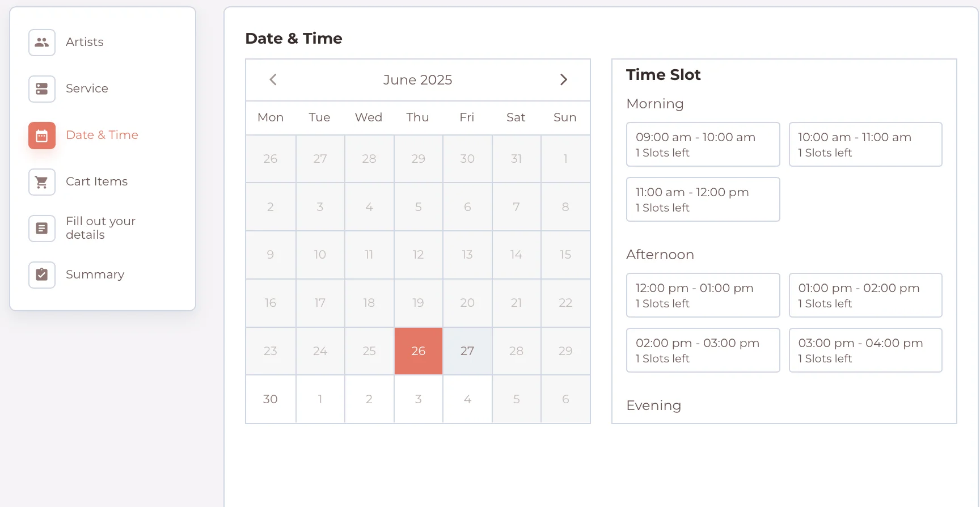Screen dimensions: 980x507
Task: Pick June 30 in the calendar
Action: [271, 399]
